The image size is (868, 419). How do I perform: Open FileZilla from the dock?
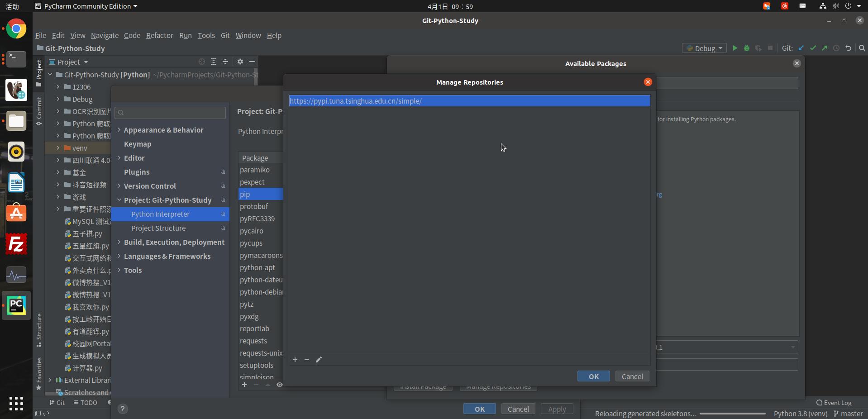(16, 244)
